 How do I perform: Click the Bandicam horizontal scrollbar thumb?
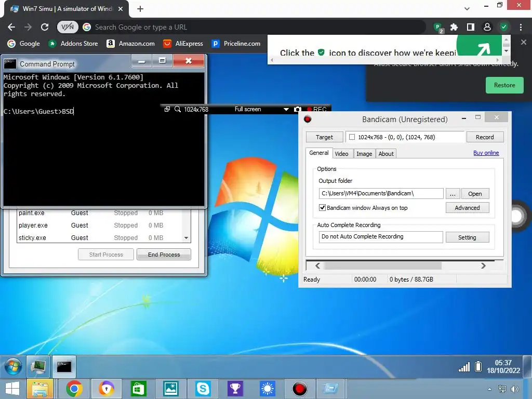(383, 265)
